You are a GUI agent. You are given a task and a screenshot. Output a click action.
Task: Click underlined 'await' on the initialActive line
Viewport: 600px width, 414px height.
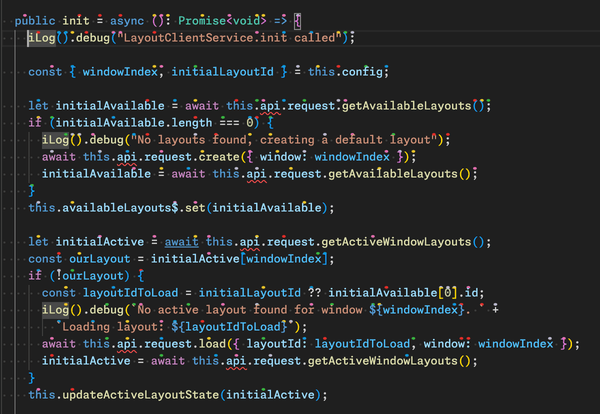[x=181, y=242]
